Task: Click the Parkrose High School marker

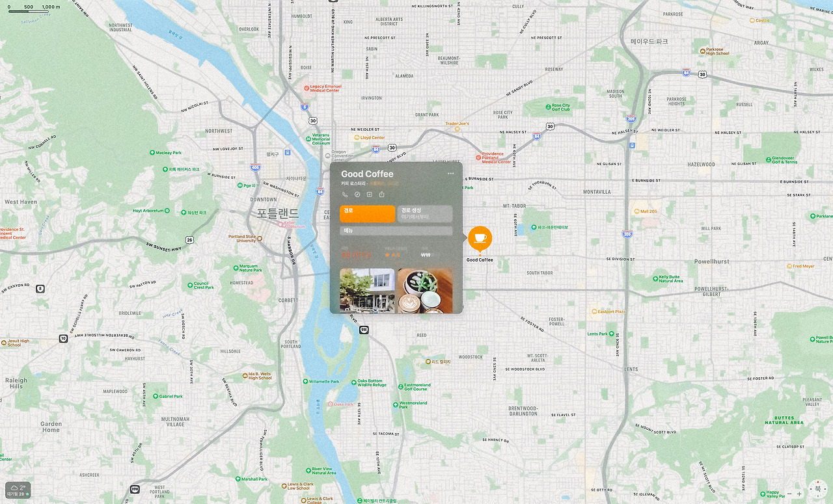Action: pos(702,50)
